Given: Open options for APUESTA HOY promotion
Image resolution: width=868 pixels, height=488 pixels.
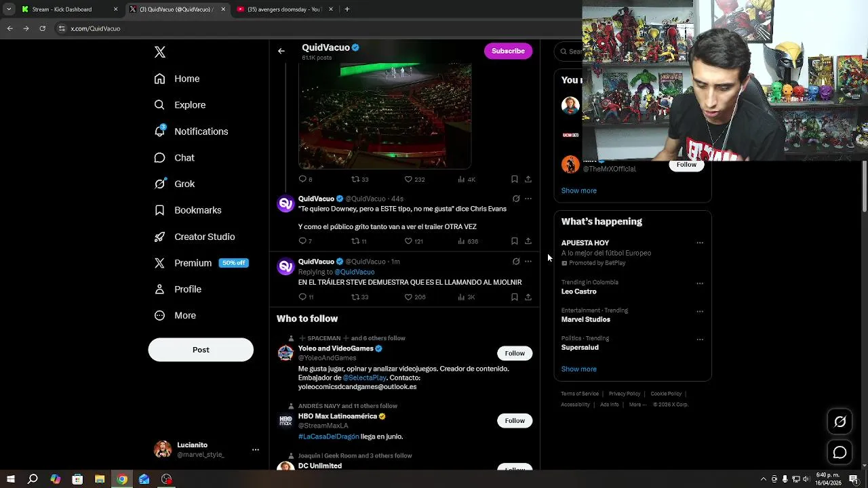Looking at the screenshot, I should click(x=700, y=243).
